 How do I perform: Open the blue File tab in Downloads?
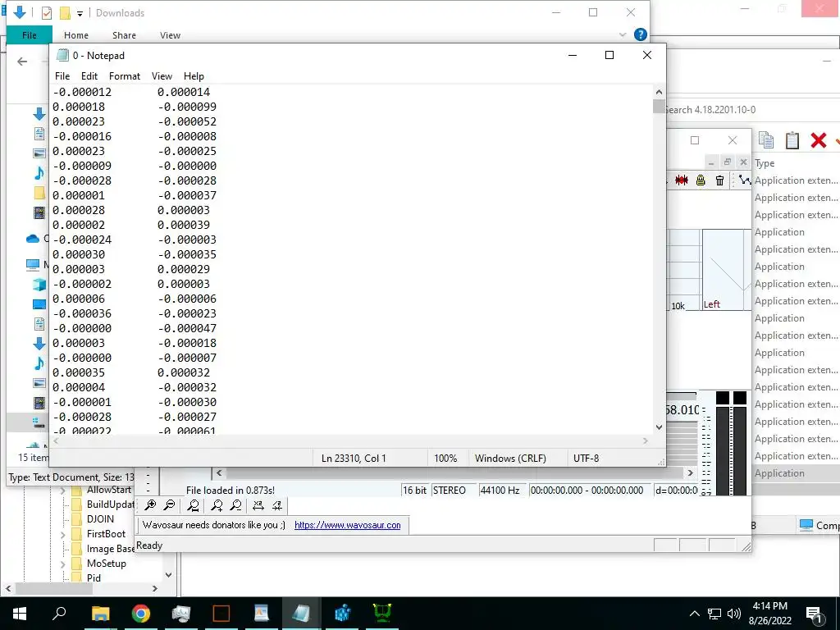point(30,35)
